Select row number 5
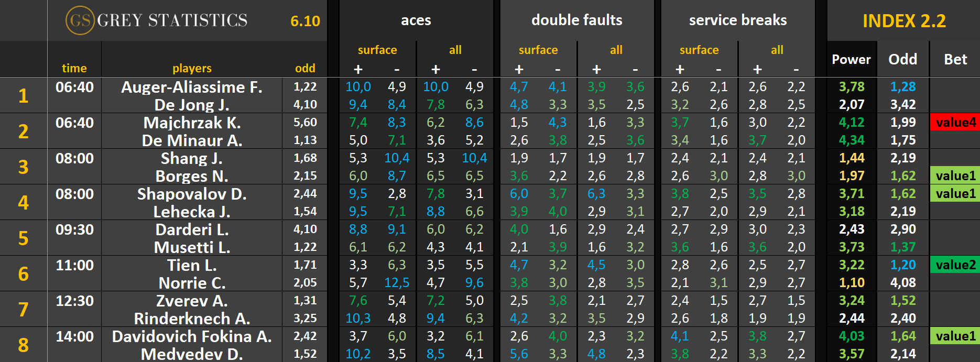 pos(24,238)
